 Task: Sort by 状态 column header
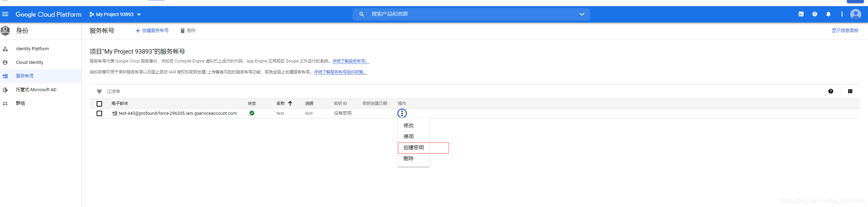click(x=252, y=104)
